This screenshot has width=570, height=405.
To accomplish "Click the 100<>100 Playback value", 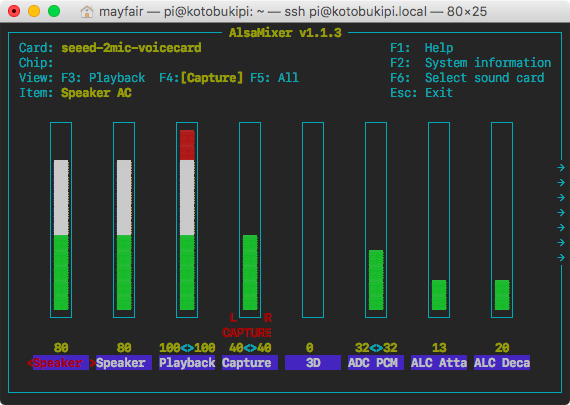I will (187, 348).
